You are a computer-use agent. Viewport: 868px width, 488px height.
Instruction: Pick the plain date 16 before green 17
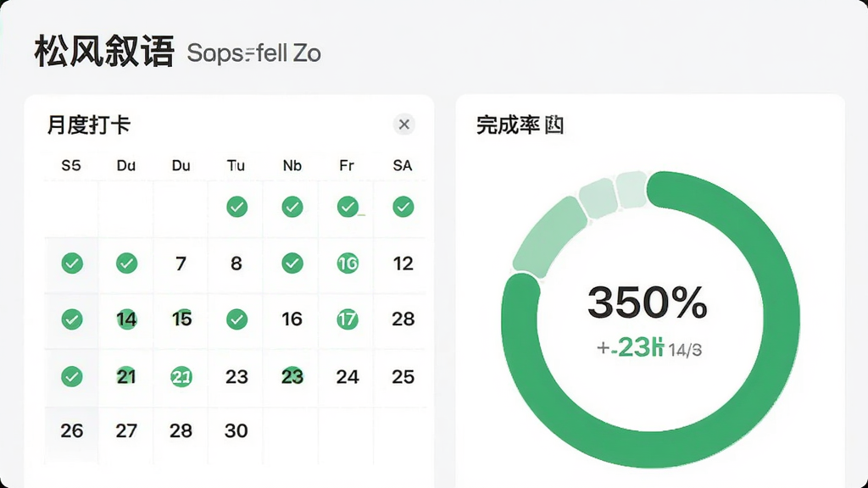pyautogui.click(x=292, y=319)
